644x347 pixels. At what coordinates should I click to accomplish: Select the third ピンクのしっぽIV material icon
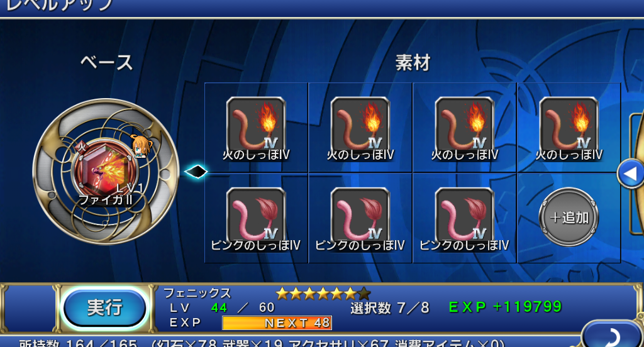click(x=465, y=216)
